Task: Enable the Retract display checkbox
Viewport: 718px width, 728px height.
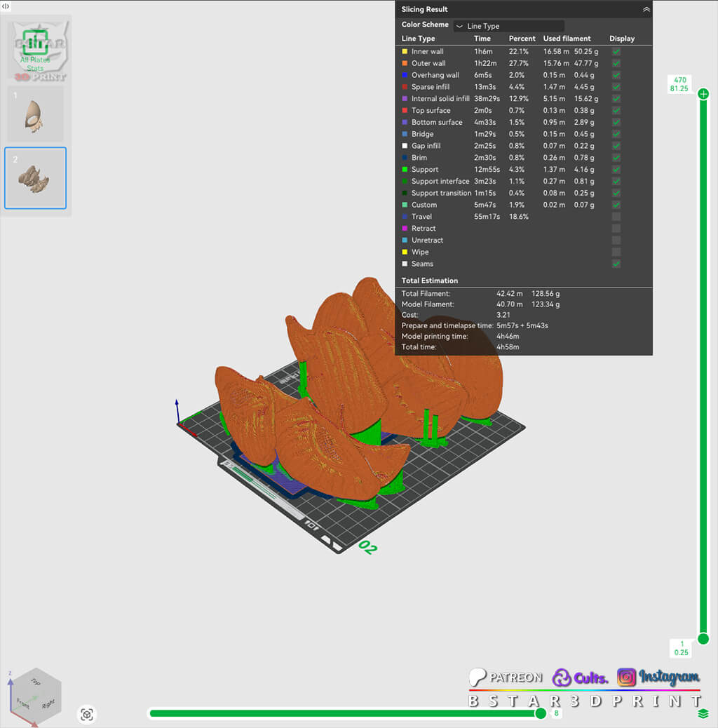Action: [x=616, y=229]
